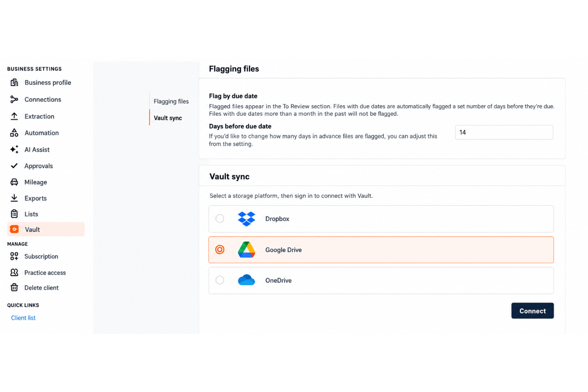This screenshot has width=588, height=392.
Task: Click the Connect button
Action: pos(532,311)
